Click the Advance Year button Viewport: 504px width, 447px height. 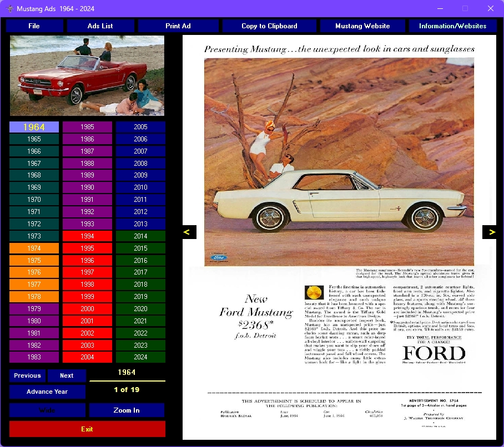47,392
